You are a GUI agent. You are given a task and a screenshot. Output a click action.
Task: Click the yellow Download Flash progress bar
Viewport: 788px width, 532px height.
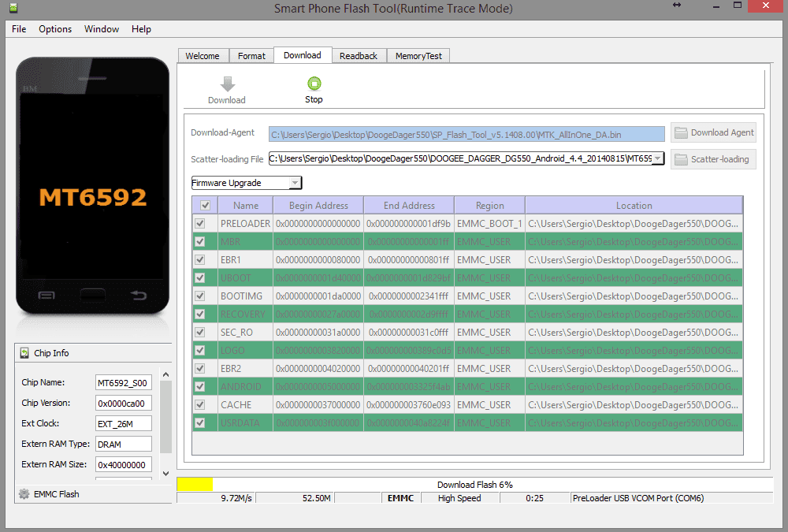(195, 484)
